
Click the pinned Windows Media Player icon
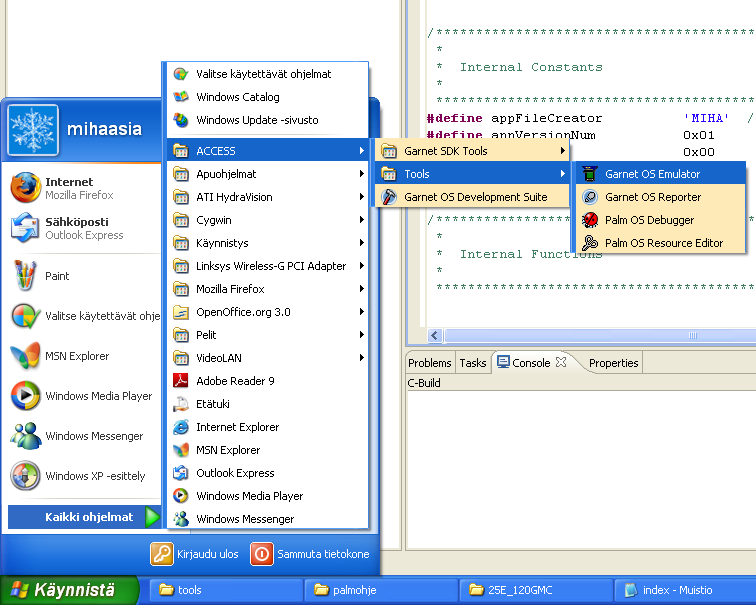[25, 396]
